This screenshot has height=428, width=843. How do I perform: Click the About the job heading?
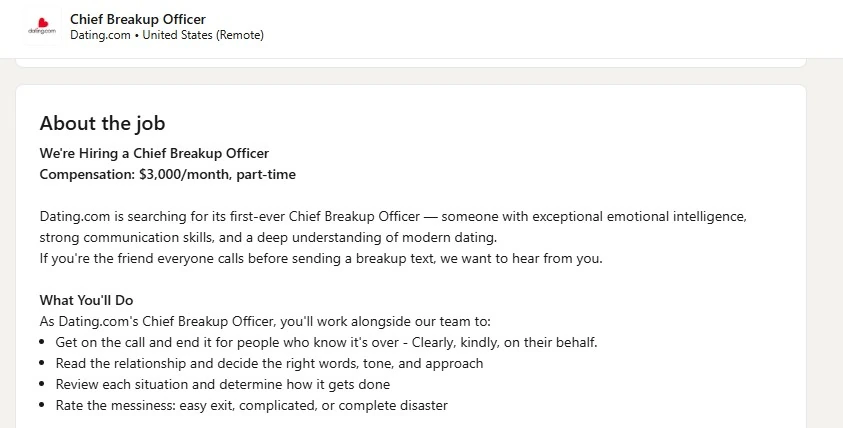pos(102,123)
